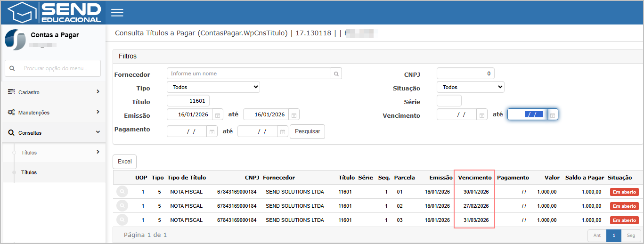View details of parcela 01 row
The width and height of the screenshot is (644, 244).
coord(122,192)
